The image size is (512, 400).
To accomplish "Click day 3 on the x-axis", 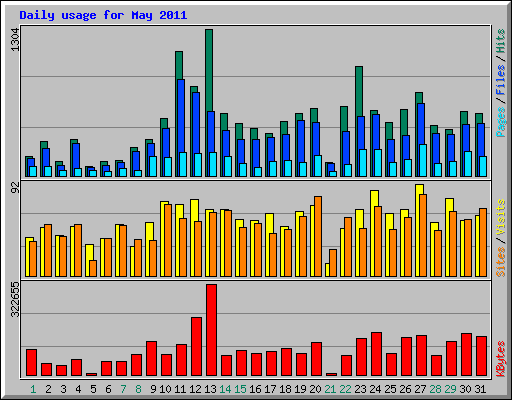I will coord(63,389).
